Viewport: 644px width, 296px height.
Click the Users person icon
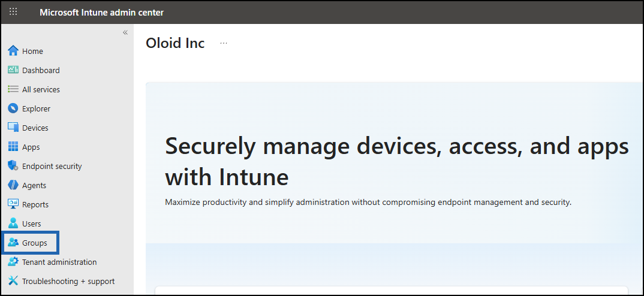coord(13,223)
